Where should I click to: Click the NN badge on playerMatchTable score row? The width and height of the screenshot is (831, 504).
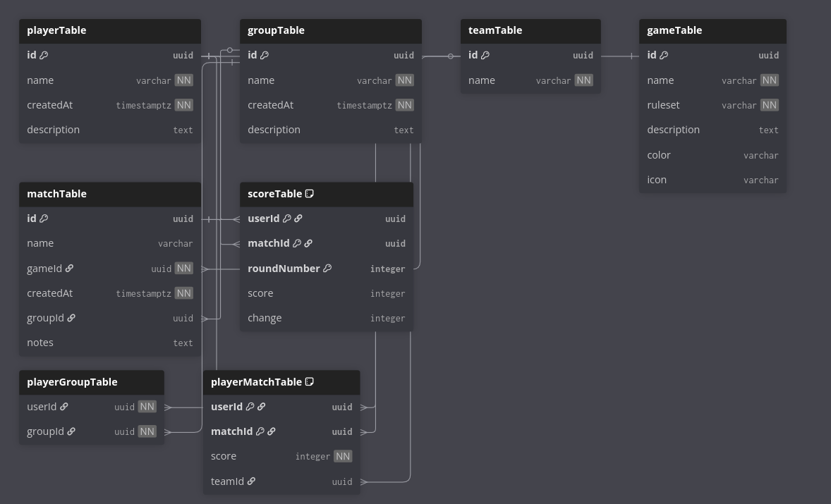tap(343, 456)
